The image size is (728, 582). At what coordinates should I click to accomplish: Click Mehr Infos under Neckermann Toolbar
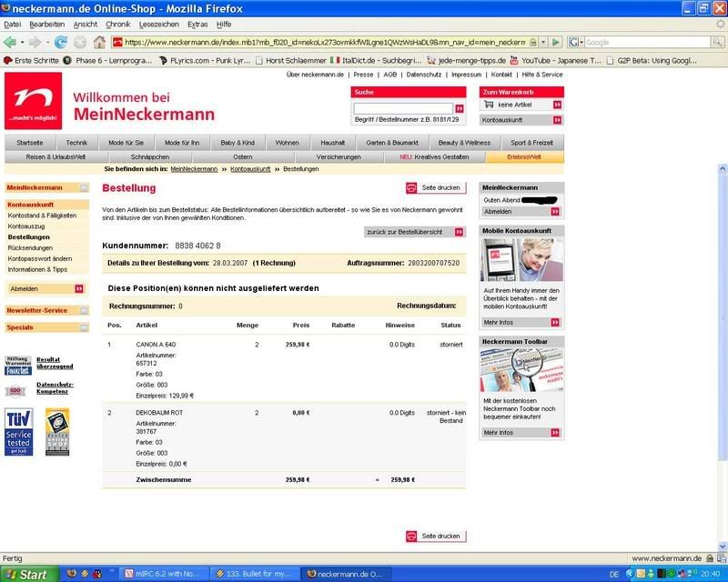[521, 433]
